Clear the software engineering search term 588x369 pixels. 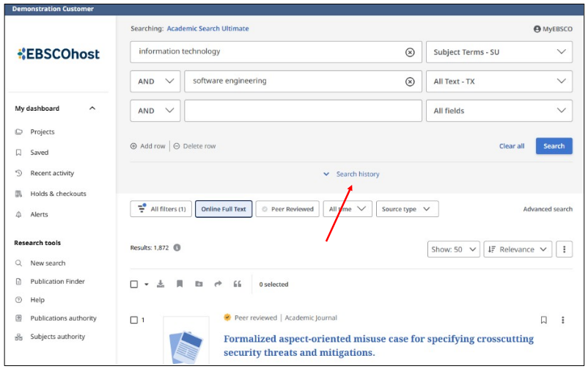(x=410, y=81)
